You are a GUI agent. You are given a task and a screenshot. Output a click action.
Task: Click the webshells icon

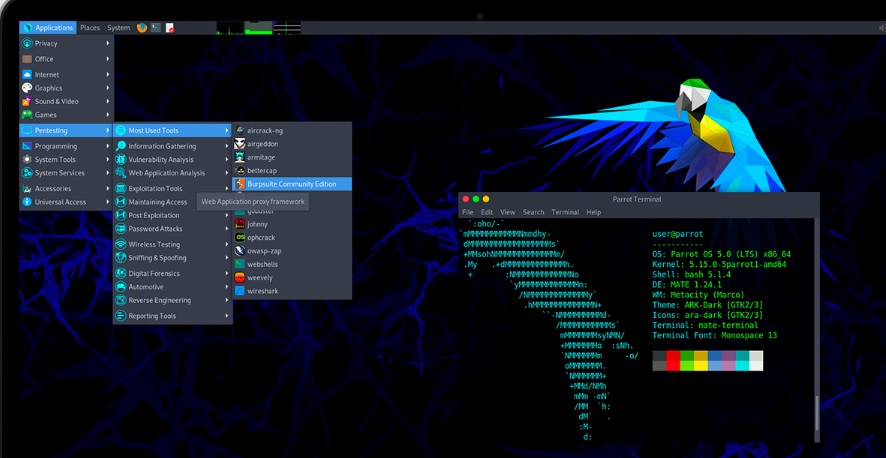pyautogui.click(x=240, y=264)
